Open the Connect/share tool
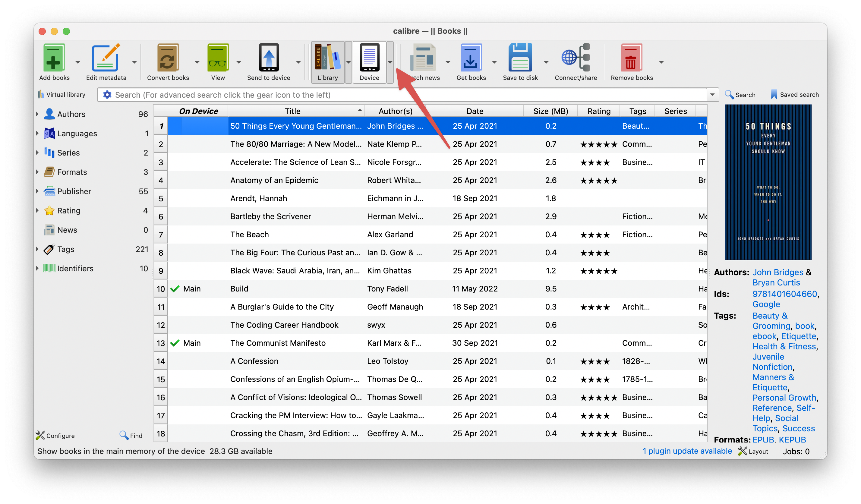 click(x=576, y=57)
